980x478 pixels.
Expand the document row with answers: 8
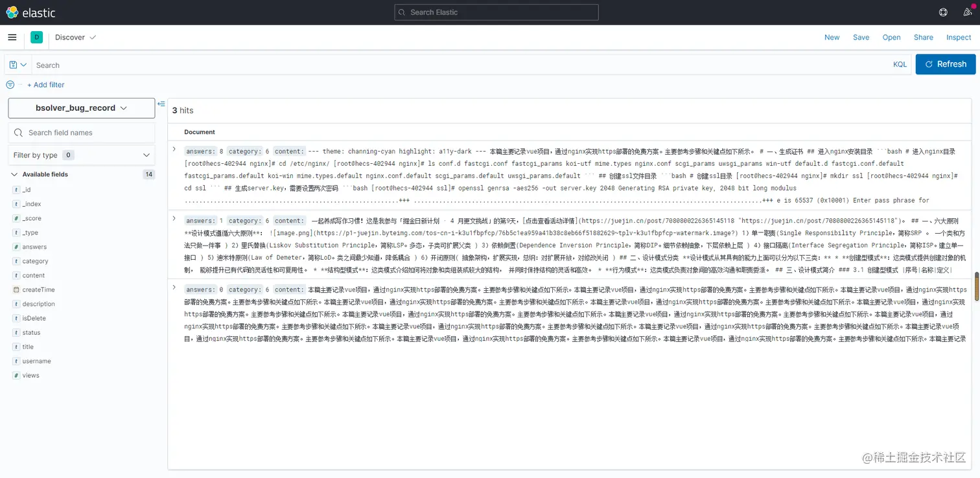coord(174,150)
